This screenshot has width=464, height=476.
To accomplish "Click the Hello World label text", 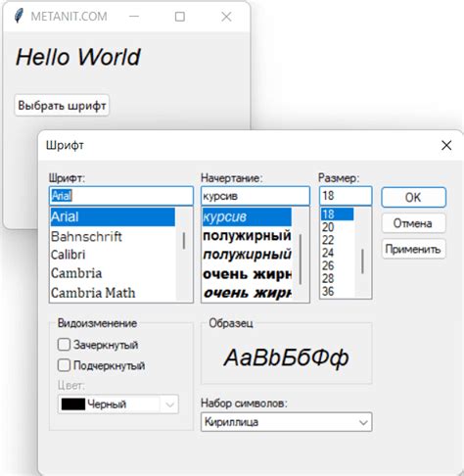I will (x=78, y=57).
